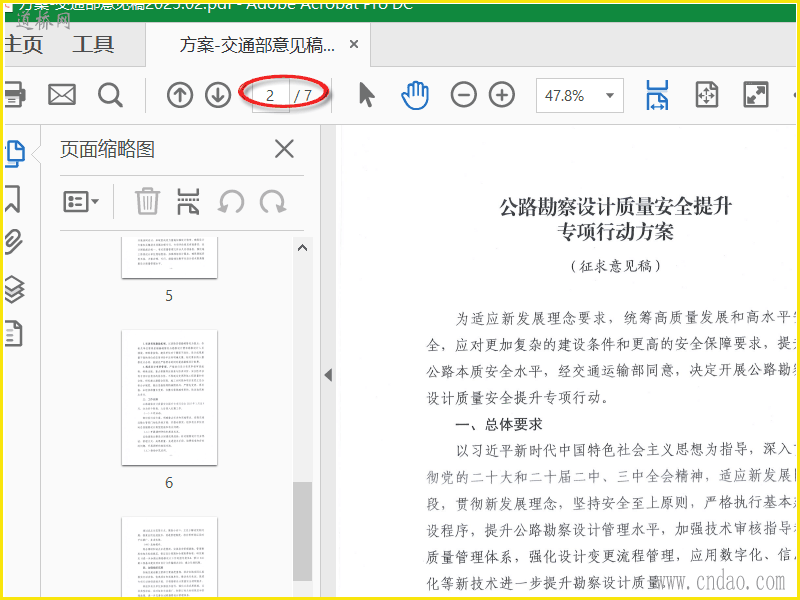Viewport: 800px width, 600px height.
Task: Click the 页面缩略图 panel title
Action: coord(107,149)
